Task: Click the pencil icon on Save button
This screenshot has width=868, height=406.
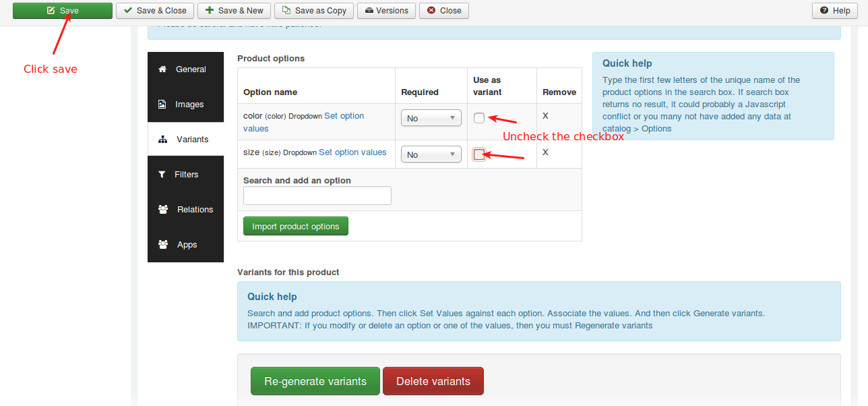Action: 51,11
